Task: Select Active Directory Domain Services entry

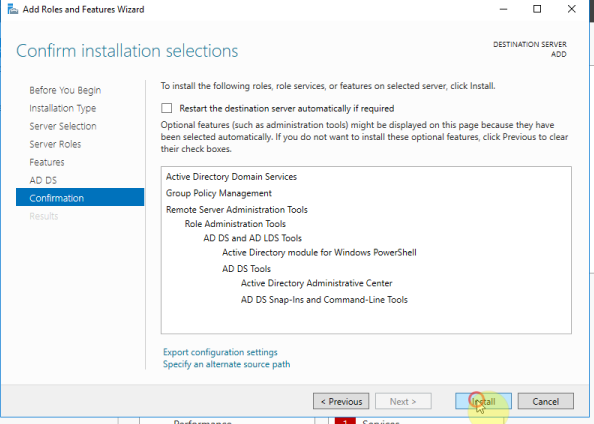Action: tap(231, 177)
